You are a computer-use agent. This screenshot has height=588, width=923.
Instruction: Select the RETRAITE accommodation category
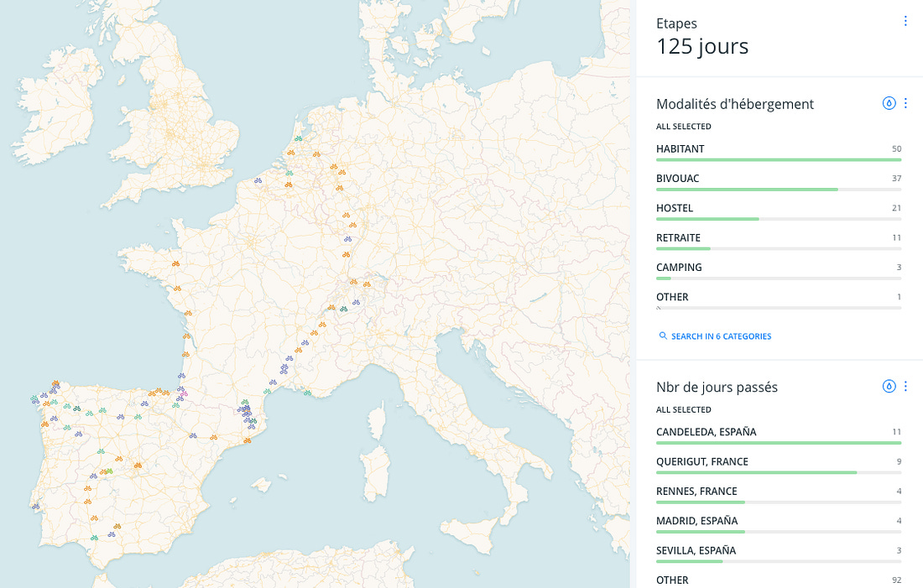778,241
